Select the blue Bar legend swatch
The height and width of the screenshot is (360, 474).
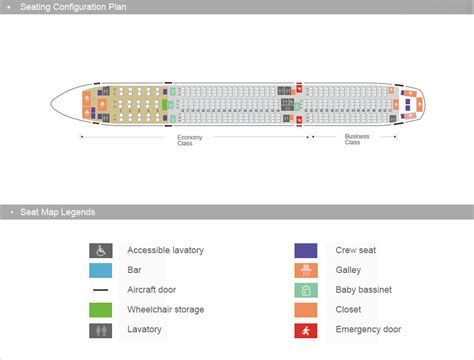[x=101, y=270]
